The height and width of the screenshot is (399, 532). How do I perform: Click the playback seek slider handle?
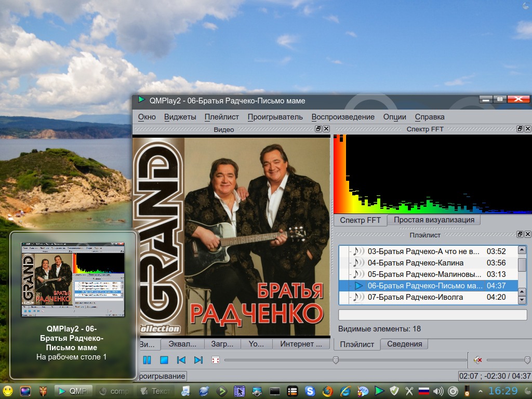coord(336,360)
